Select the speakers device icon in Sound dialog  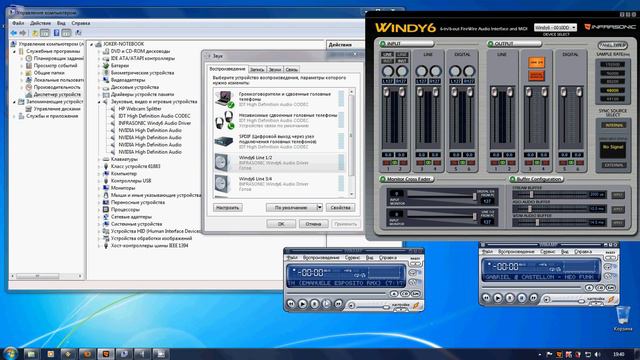[224, 99]
